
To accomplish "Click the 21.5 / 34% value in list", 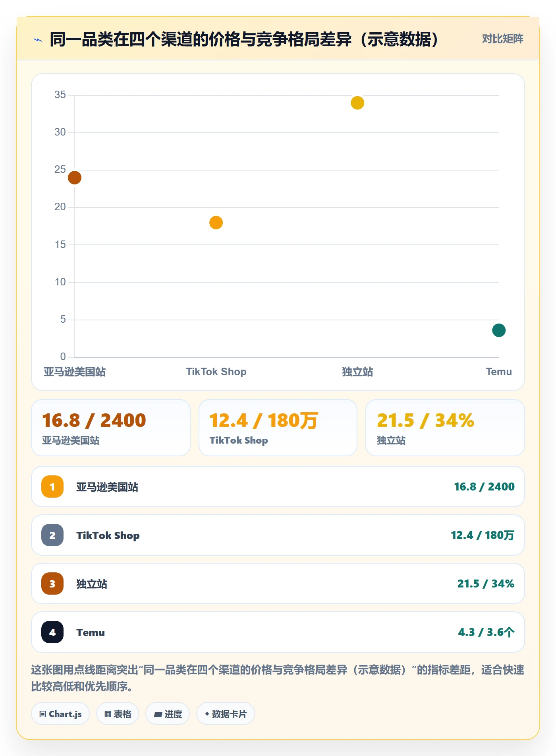I will tap(486, 583).
